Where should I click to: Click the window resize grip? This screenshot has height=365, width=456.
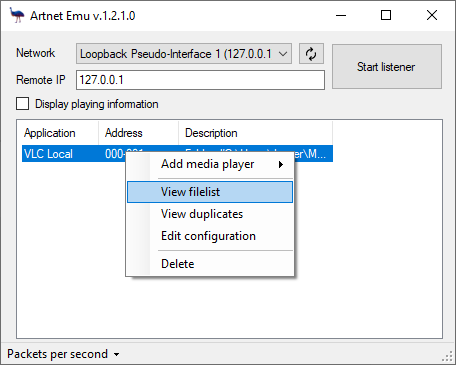point(448,357)
